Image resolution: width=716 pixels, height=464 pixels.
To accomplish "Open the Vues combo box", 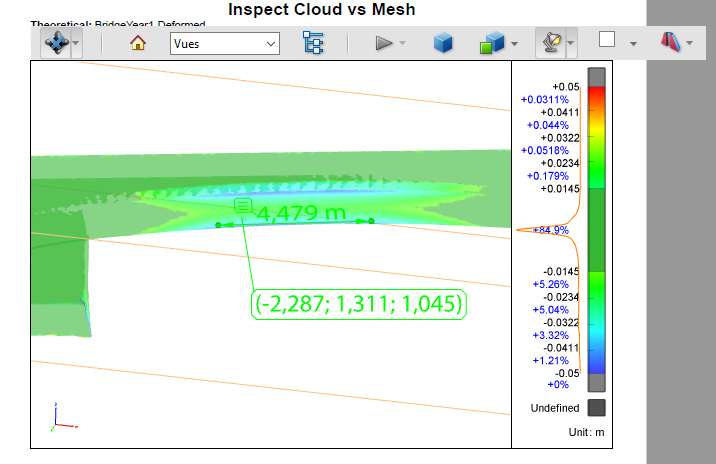I will pyautogui.click(x=224, y=43).
